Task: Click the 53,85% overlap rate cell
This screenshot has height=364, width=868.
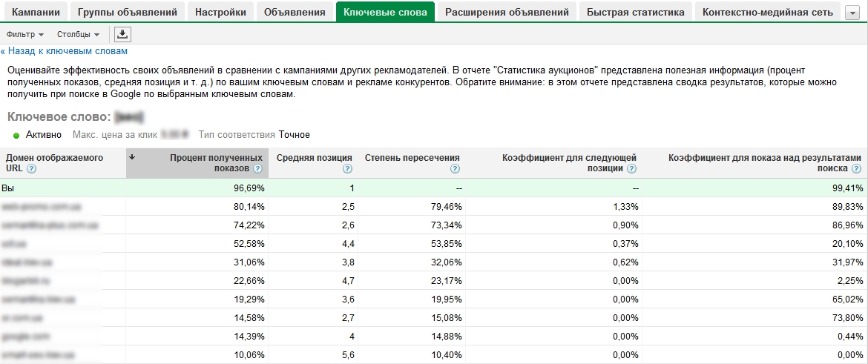Action: 446,244
